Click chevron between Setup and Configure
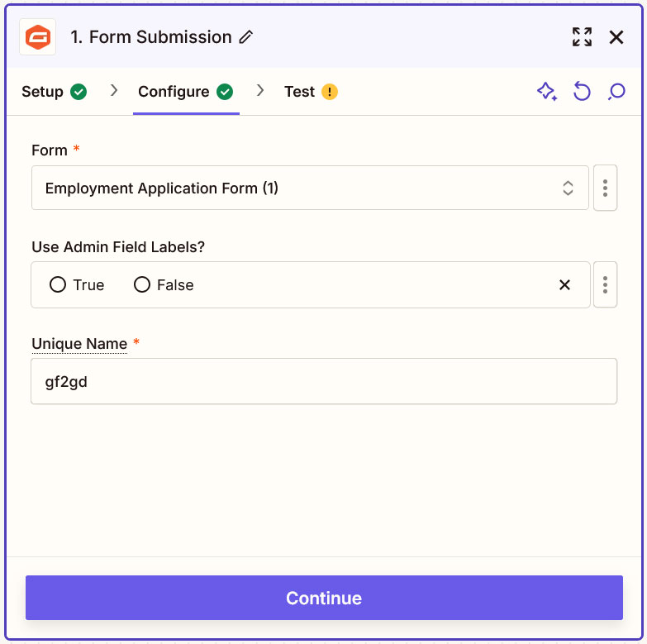647x644 pixels. pyautogui.click(x=114, y=90)
